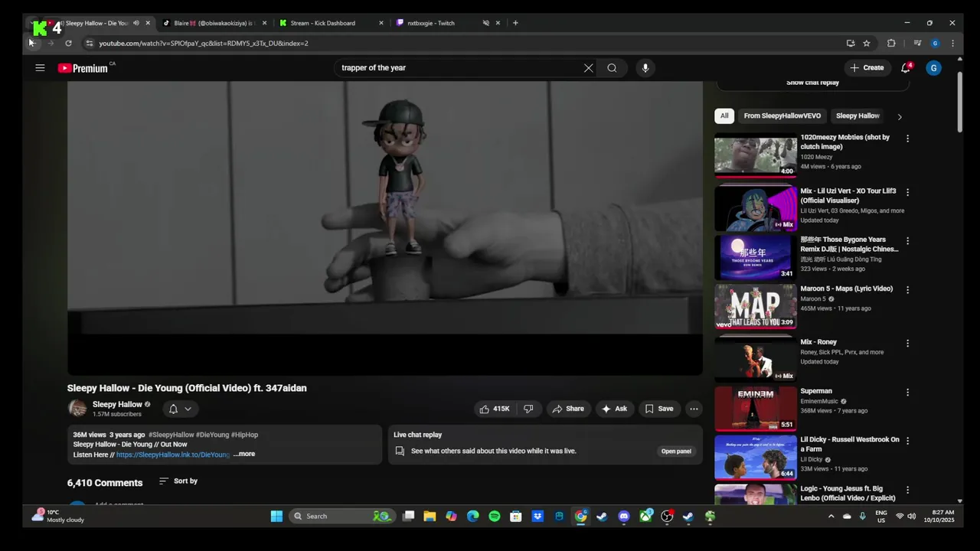Open Dropbox from the taskbar
The height and width of the screenshot is (551, 980).
point(537,517)
